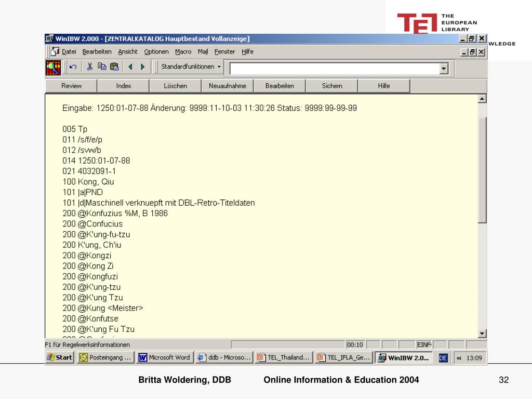Click line '200 @Konfutse'
This screenshot has width=532, height=399.
90,318
